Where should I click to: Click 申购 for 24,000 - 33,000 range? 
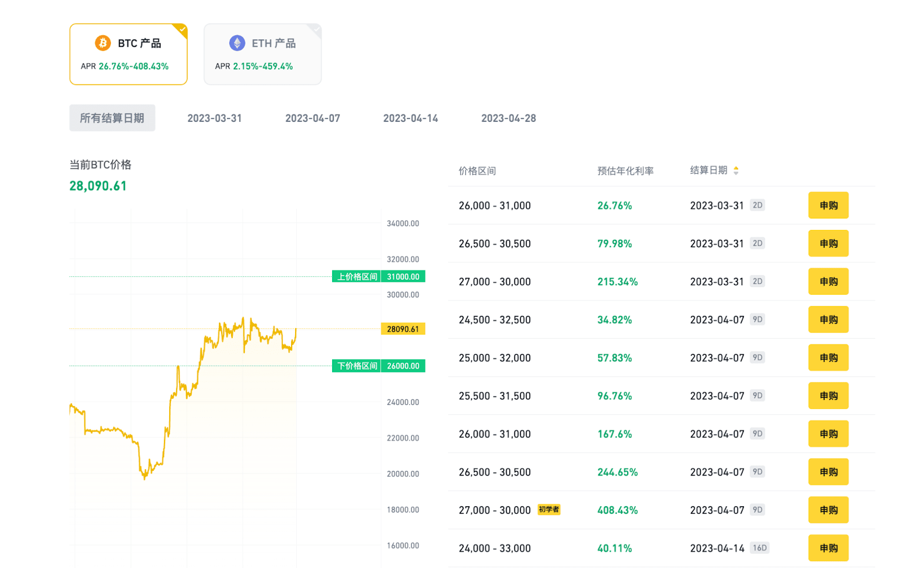tap(828, 548)
